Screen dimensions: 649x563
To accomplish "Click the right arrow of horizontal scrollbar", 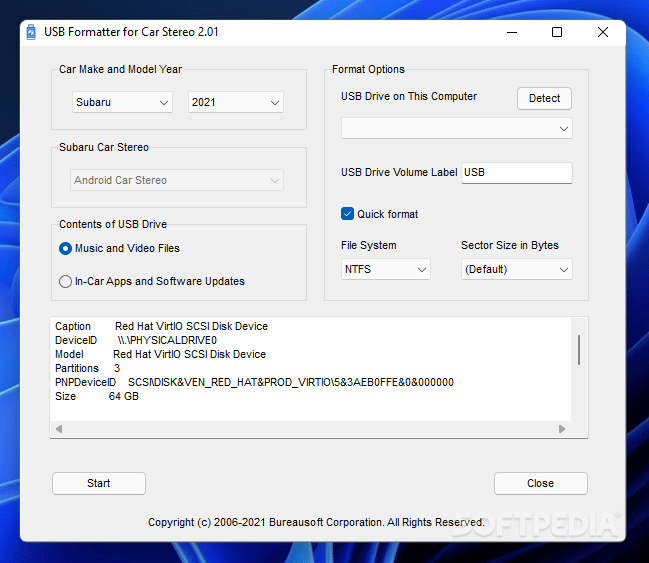I will click(x=562, y=429).
